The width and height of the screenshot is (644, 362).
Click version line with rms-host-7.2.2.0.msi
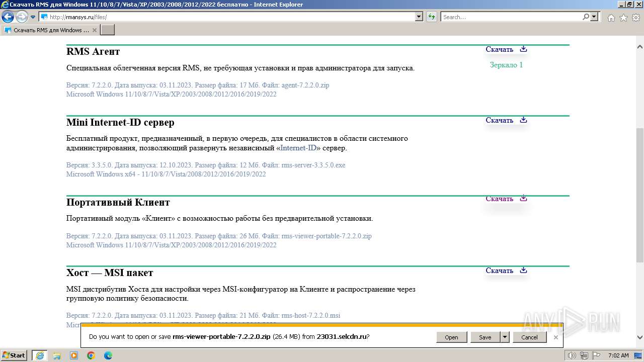tap(203, 315)
